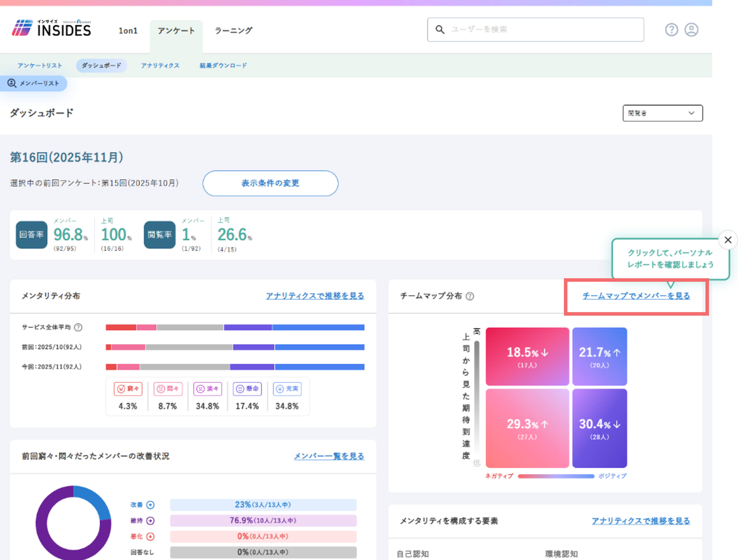Click the 29.3% (27人) team map quadrant
This screenshot has height=560, width=738.
527,428
